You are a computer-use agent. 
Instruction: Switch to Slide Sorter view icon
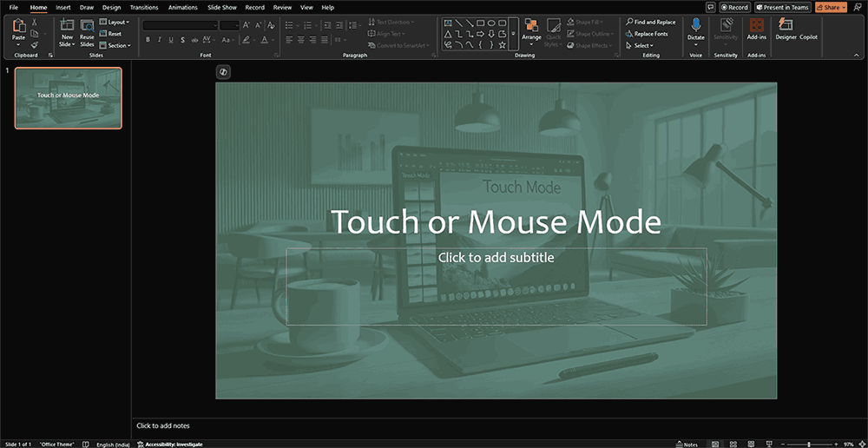point(733,445)
